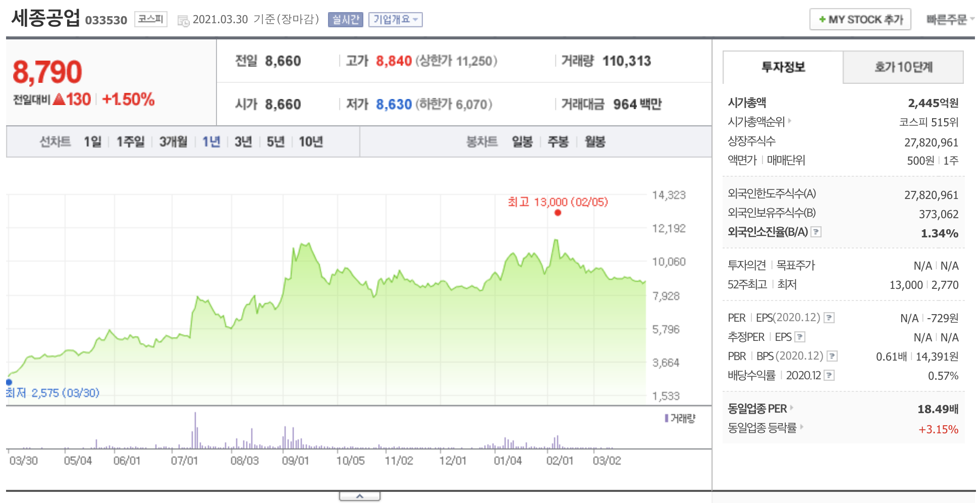Click the collapse arrow handle at bottom
Screen dimensions: 980x503
tap(360, 496)
